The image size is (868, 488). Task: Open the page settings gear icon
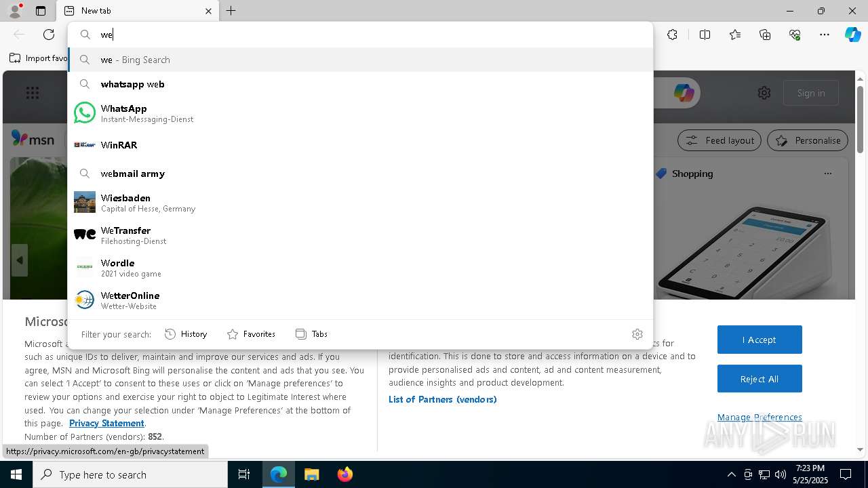(x=764, y=93)
